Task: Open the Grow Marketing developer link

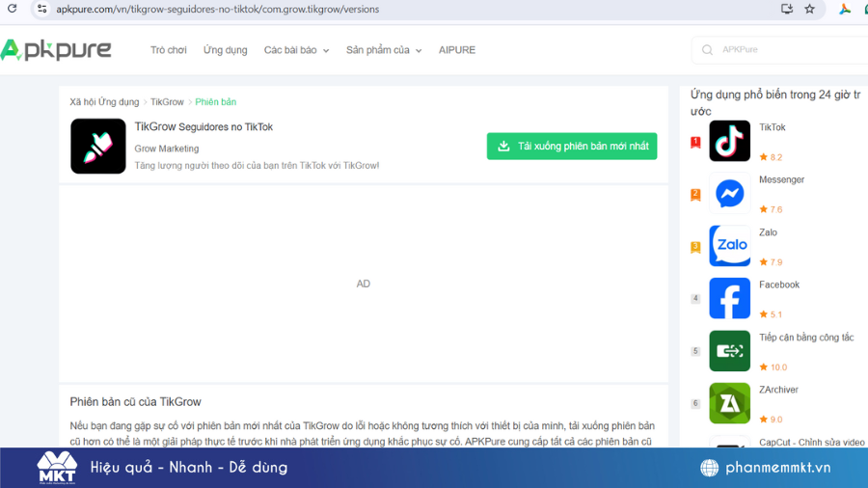Action: point(167,149)
